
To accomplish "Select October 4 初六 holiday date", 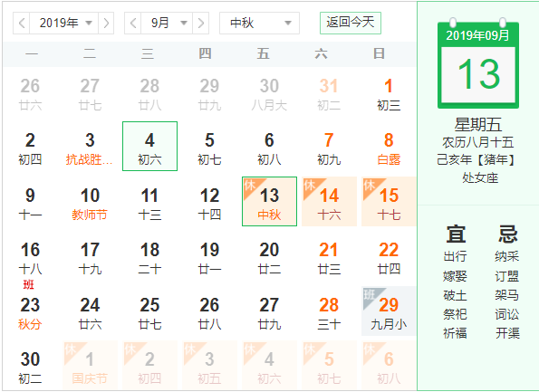I will coord(270,366).
